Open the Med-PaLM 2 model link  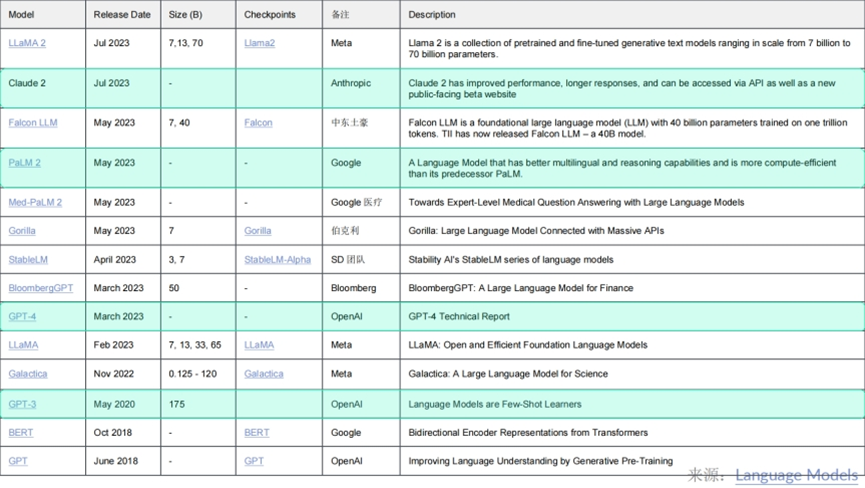pyautogui.click(x=35, y=202)
